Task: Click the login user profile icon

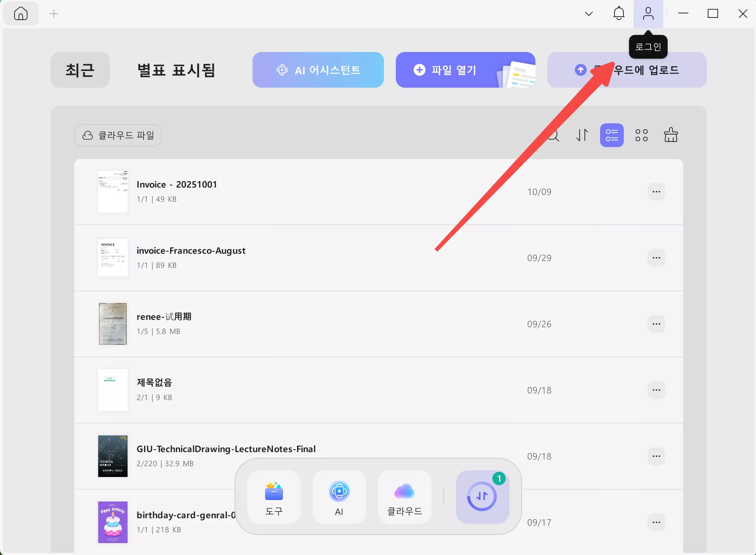Action: (648, 14)
